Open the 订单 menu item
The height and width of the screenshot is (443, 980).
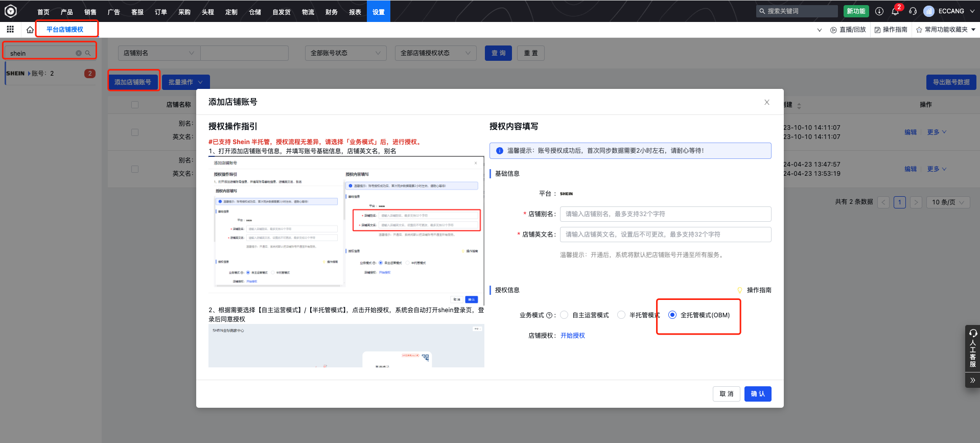coord(161,12)
